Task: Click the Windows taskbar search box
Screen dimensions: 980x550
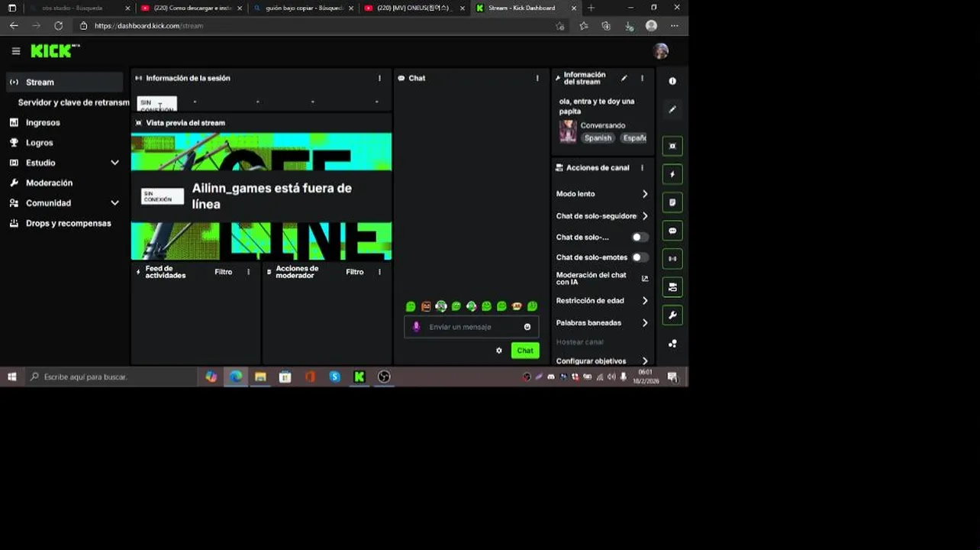Action: 112,377
